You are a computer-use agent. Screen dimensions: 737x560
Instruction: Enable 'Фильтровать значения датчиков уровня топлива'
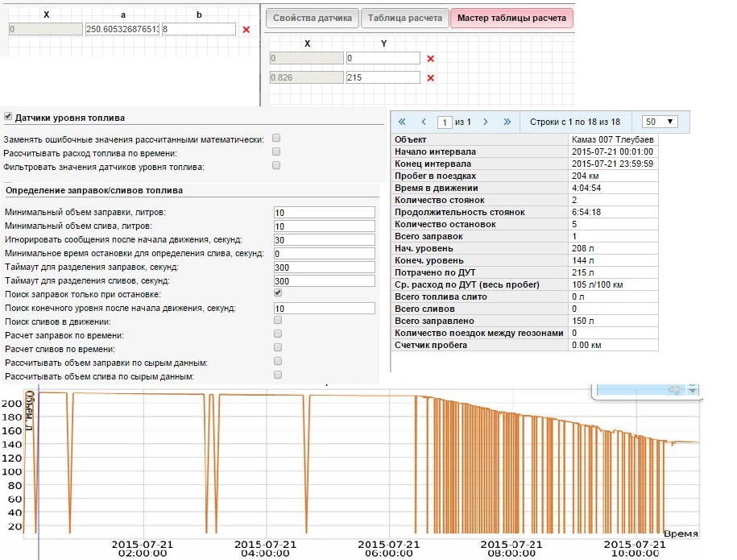pos(276,165)
